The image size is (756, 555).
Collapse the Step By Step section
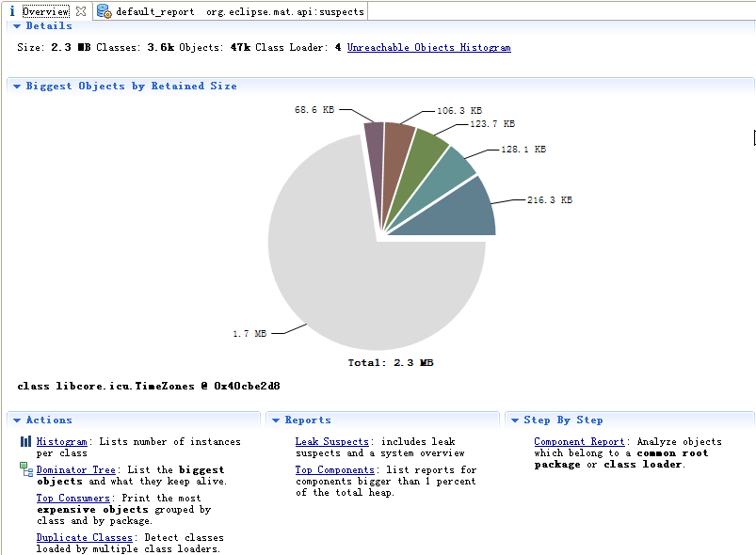[x=515, y=420]
